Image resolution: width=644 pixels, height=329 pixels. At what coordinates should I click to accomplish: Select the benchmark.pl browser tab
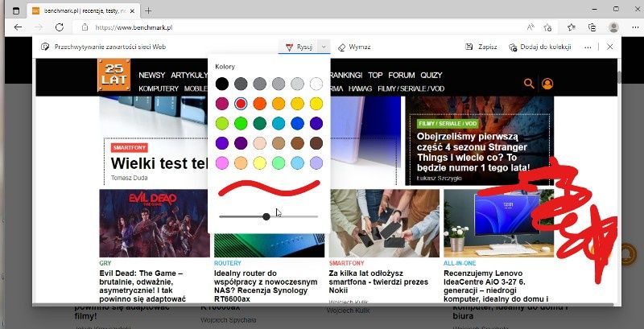[x=84, y=11]
